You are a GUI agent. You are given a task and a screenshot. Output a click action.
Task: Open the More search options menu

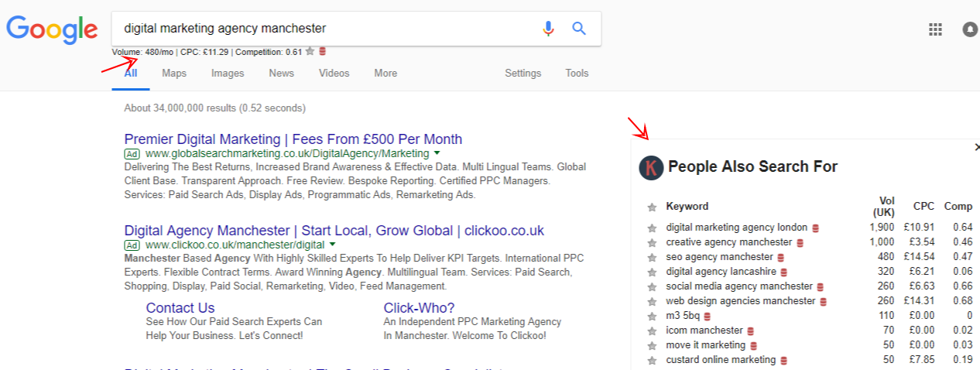tap(385, 74)
